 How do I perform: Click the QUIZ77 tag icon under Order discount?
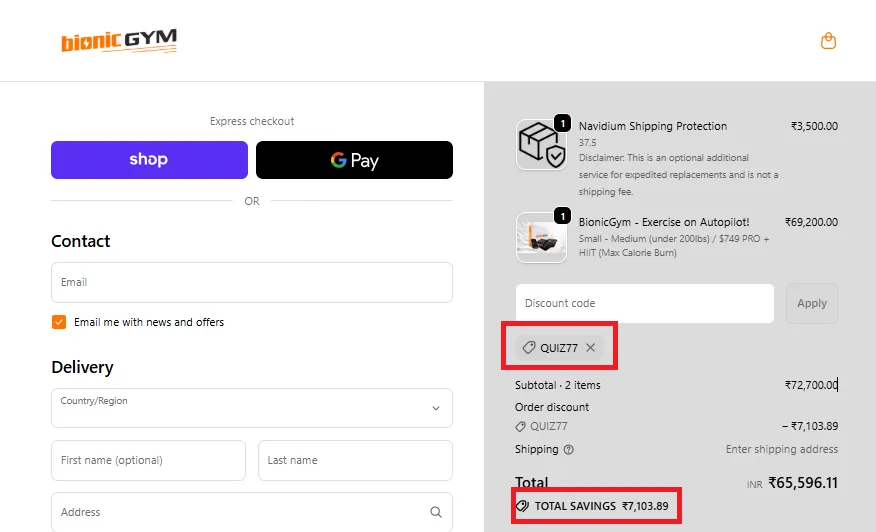(521, 426)
